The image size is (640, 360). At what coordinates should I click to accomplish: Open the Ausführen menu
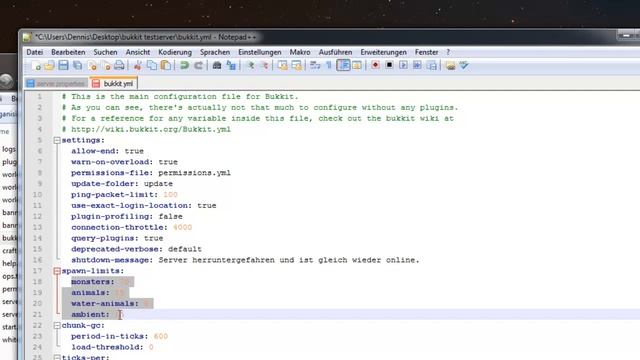[x=335, y=52]
